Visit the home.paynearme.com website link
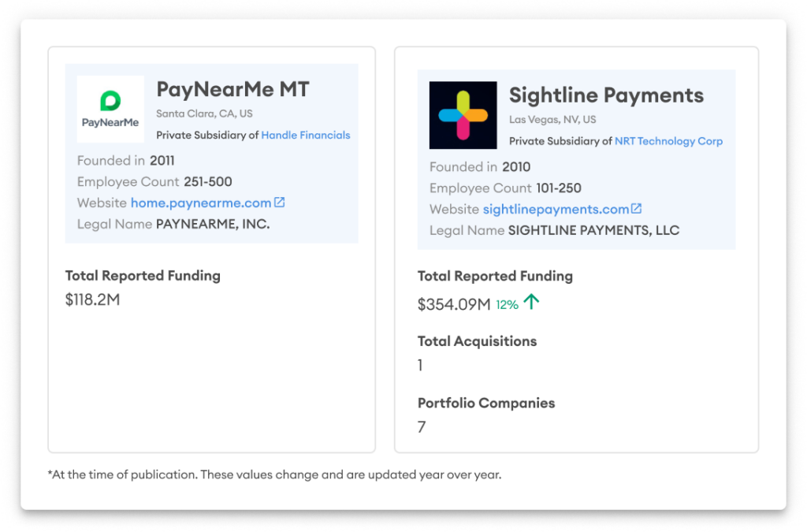This screenshot has width=807, height=532. click(201, 203)
